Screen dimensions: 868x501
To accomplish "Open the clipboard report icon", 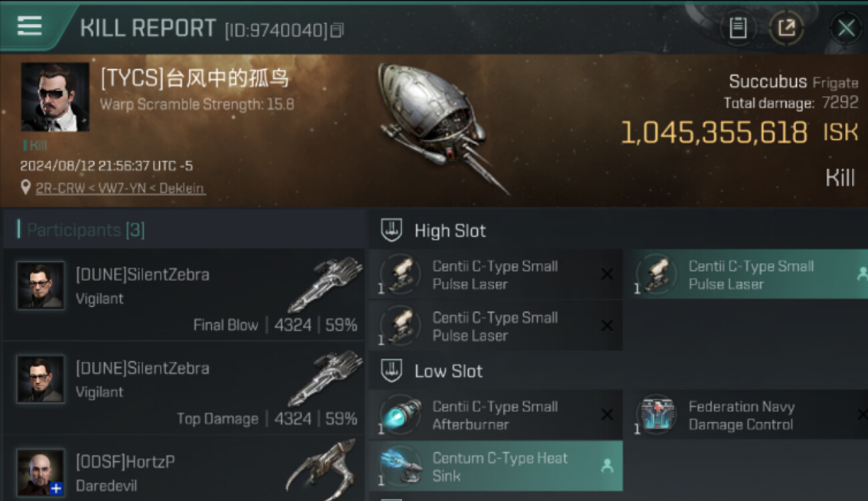I will pyautogui.click(x=737, y=28).
